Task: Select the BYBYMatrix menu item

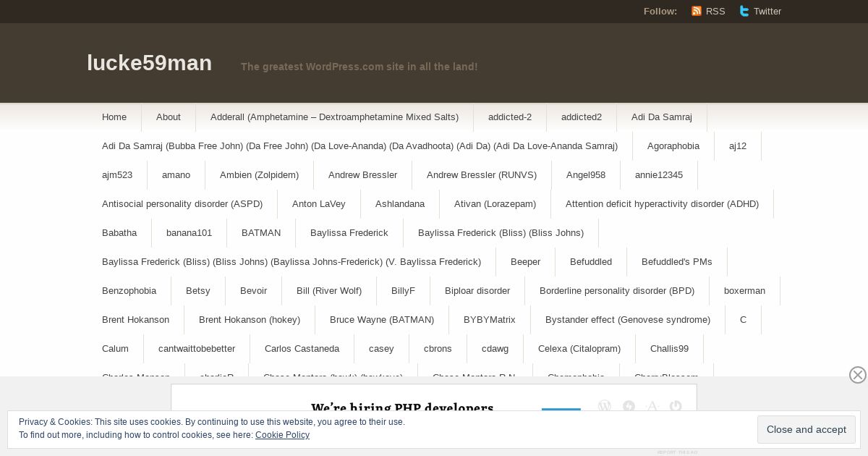Action: click(490, 319)
